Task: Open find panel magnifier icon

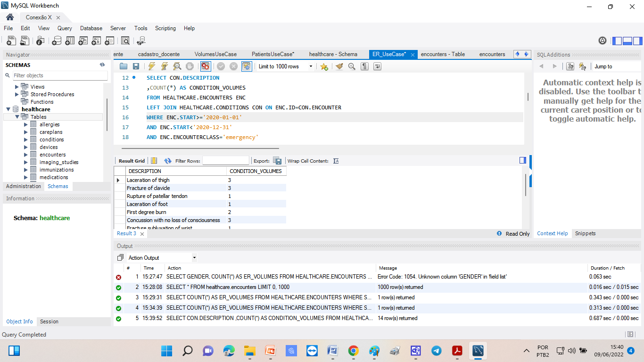Action: pos(352,66)
